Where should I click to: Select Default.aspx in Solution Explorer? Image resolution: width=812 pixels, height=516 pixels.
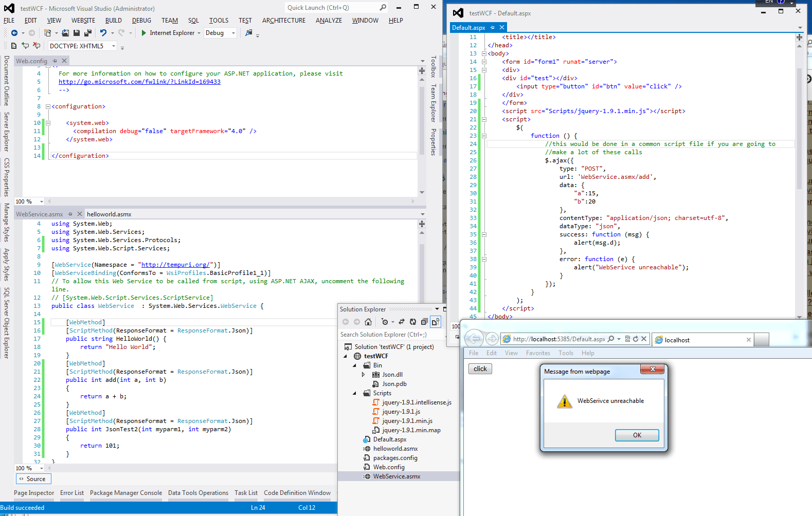389,439
